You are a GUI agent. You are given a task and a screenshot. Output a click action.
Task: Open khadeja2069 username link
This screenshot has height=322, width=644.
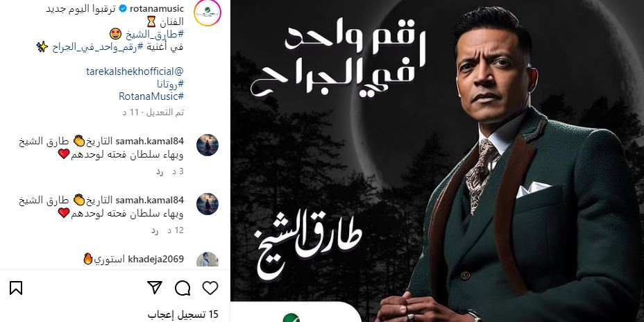pos(155,259)
